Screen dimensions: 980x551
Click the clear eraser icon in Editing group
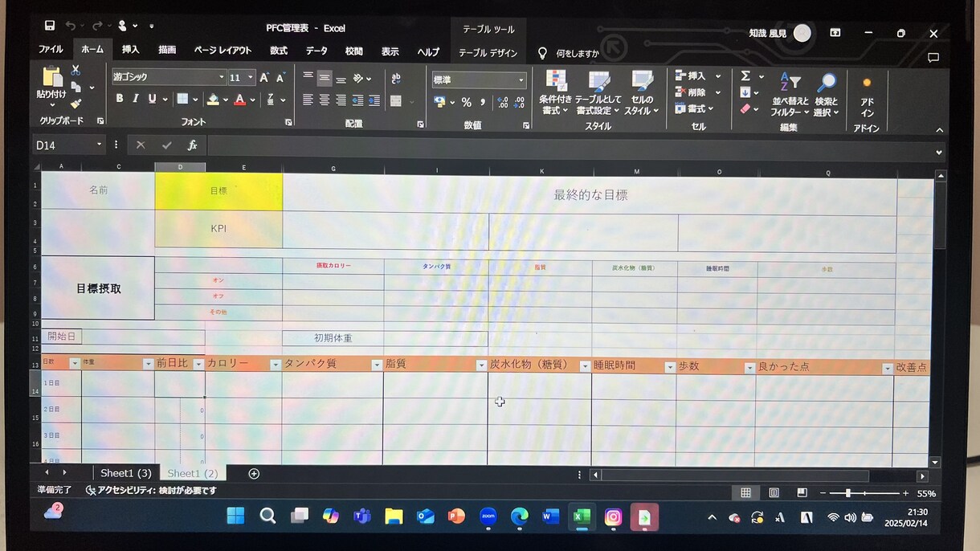point(745,108)
